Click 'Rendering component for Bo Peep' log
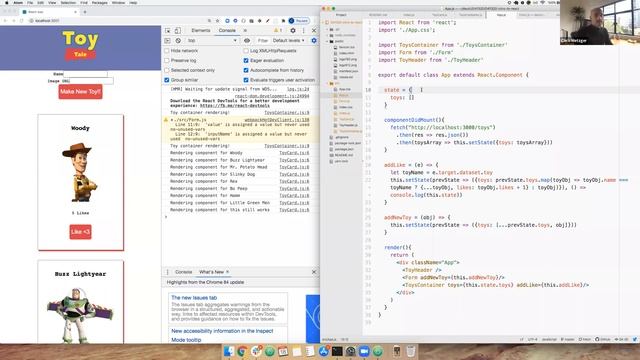 [x=209, y=189]
